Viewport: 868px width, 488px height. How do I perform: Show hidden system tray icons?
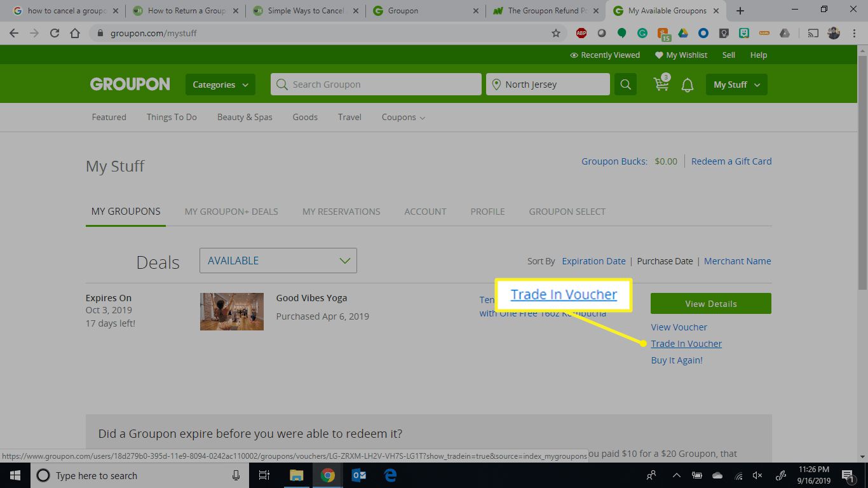coord(677,475)
